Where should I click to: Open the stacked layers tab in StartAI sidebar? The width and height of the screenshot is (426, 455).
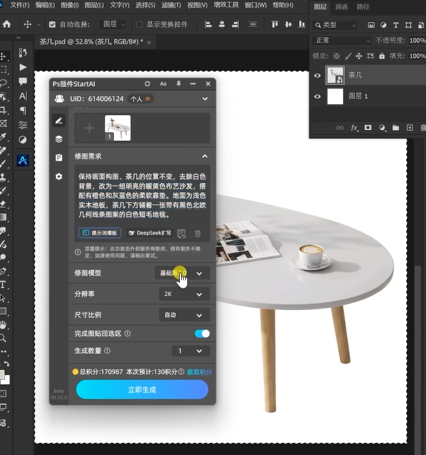(59, 139)
